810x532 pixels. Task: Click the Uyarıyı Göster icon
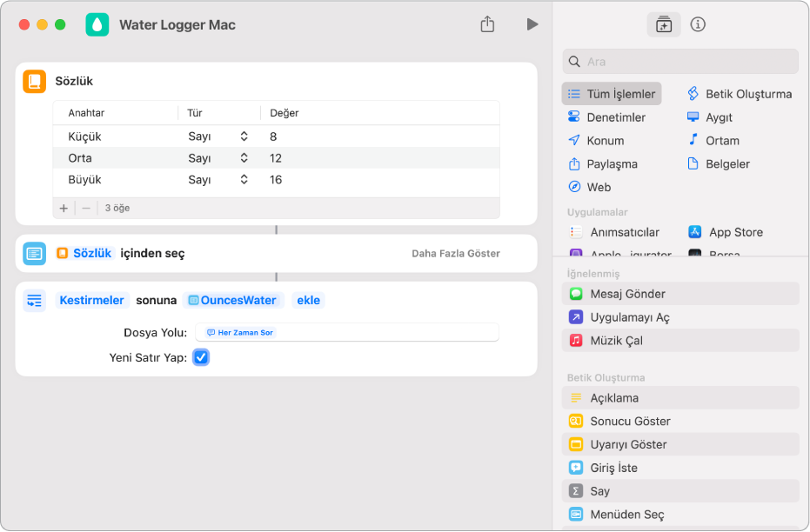[x=575, y=444]
